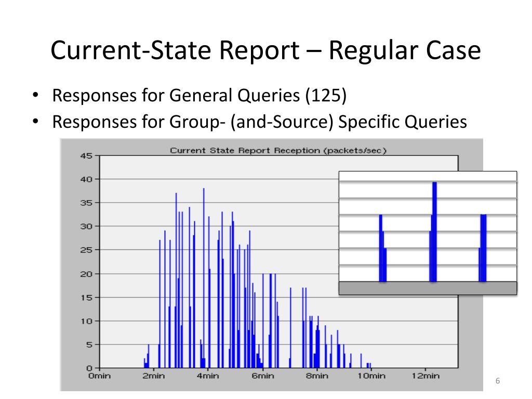Click the x-axis label "4min"
532x399 pixels.
coord(208,376)
